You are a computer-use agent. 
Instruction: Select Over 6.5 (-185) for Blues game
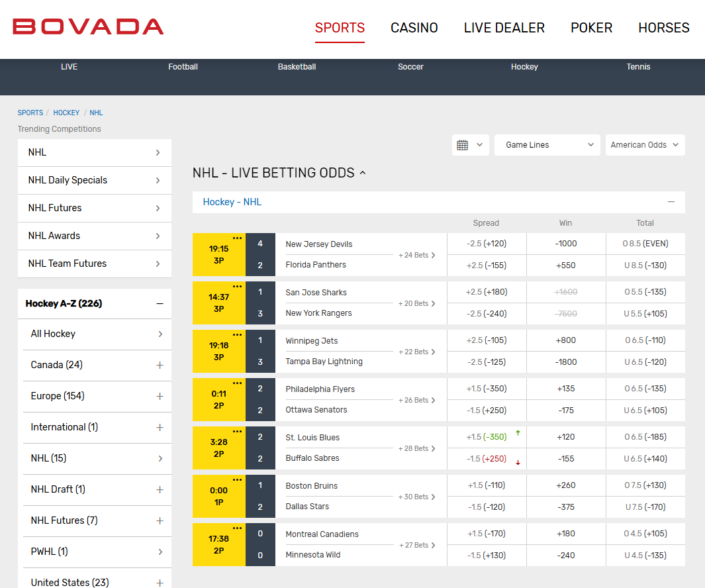(645, 437)
